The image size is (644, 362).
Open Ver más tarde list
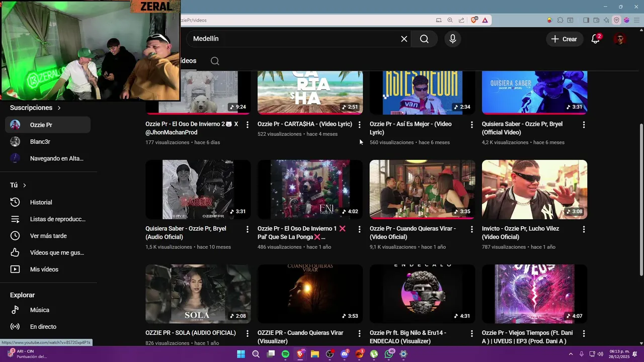coord(48,236)
